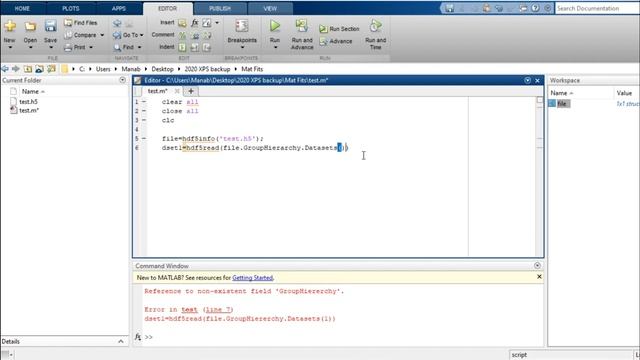Click the up one folder icon

pyautogui.click(x=28, y=69)
